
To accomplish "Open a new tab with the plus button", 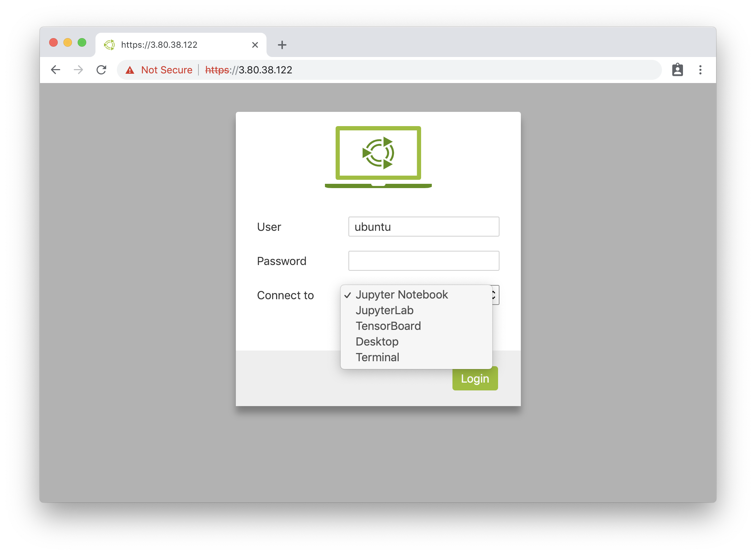I will [282, 45].
